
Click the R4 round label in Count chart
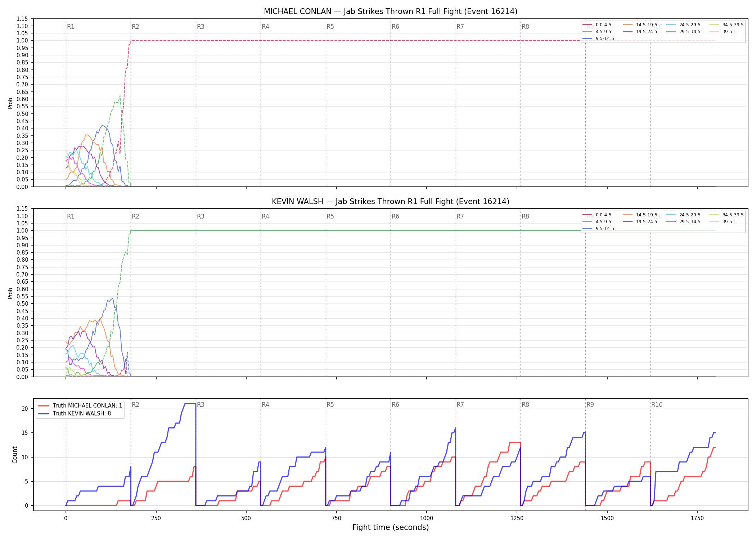265,405
